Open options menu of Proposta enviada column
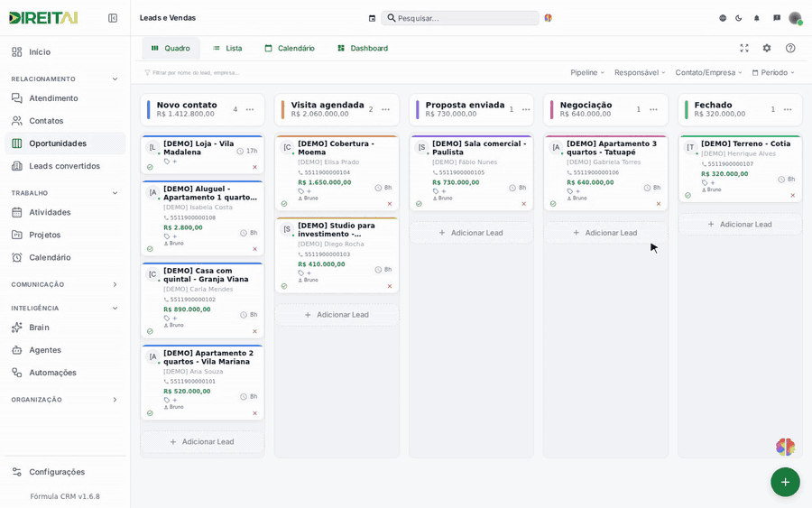Screen dimensions: 812x508 coord(526,110)
